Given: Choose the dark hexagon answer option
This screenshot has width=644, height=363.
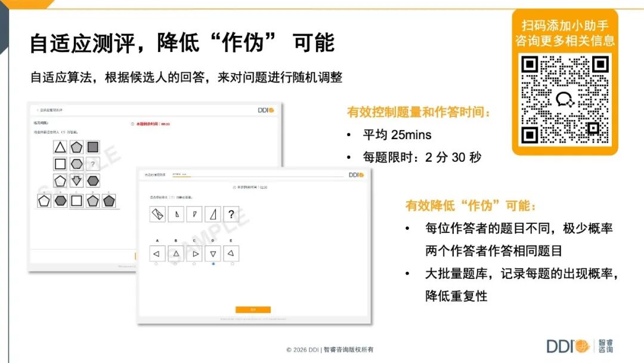Looking at the screenshot, I should (x=60, y=201).
